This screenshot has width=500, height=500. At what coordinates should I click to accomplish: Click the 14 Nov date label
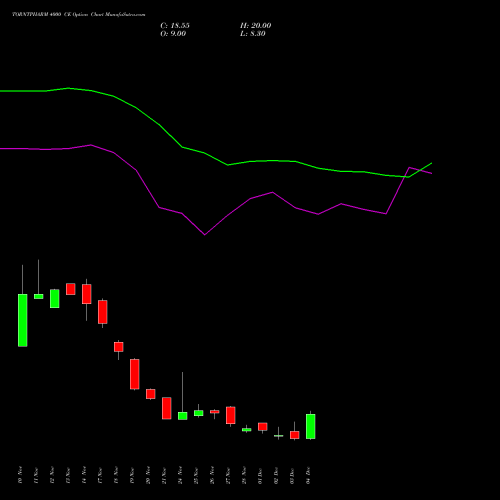click(84, 475)
